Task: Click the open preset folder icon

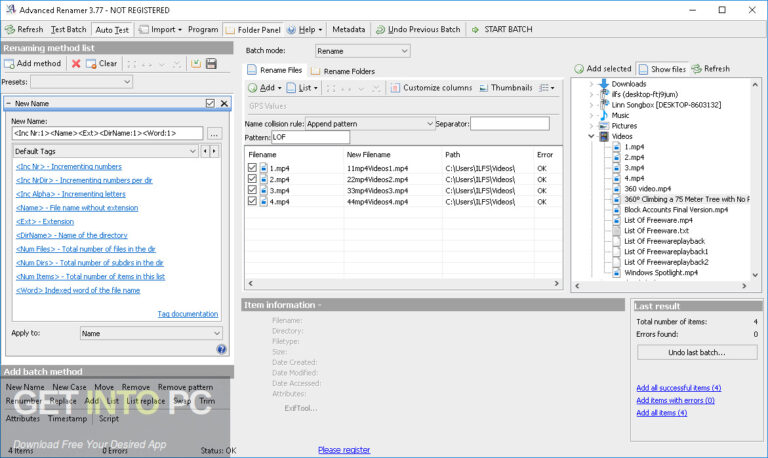Action: tap(196, 64)
